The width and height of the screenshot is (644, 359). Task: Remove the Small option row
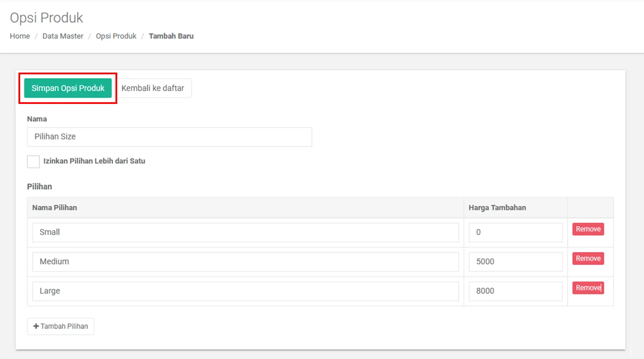[x=588, y=229]
